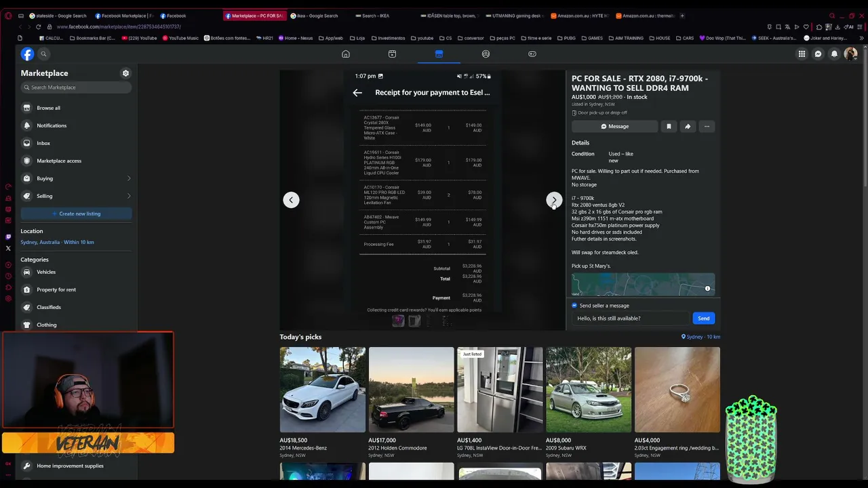Select the first photo thumbnail under the image

pos(398,321)
